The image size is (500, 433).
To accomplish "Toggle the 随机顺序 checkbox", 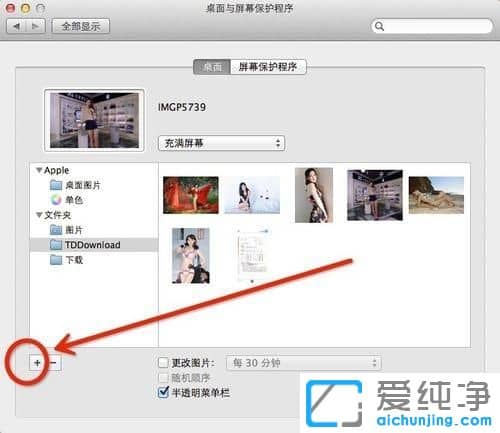I will 163,378.
